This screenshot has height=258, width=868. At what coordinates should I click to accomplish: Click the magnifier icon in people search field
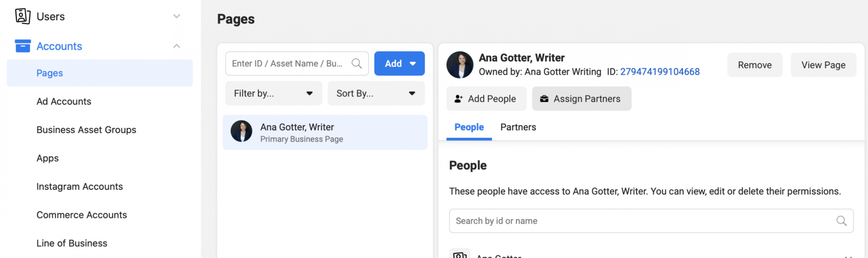click(841, 221)
